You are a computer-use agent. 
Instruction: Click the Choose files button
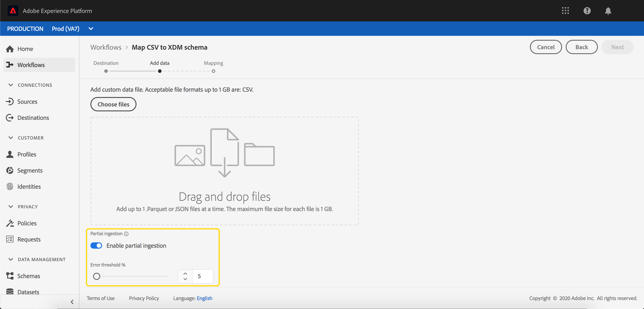pyautogui.click(x=113, y=104)
